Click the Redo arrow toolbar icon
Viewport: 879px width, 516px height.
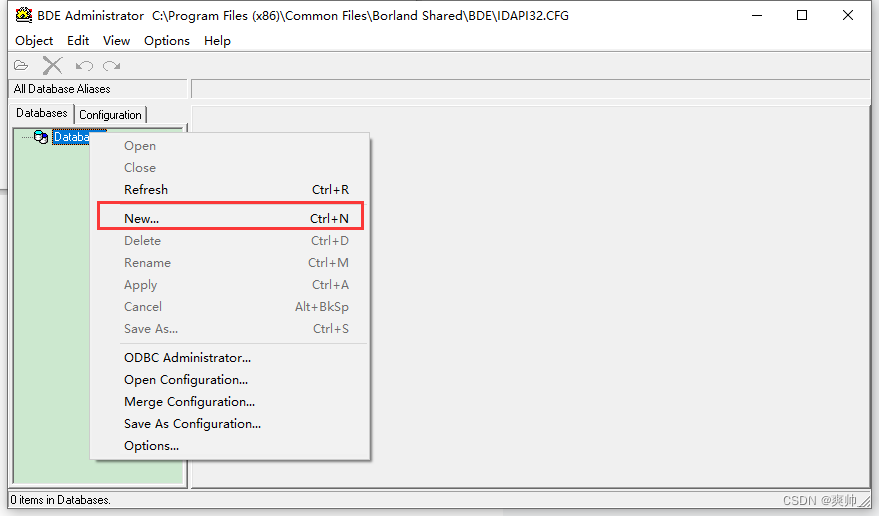point(112,66)
